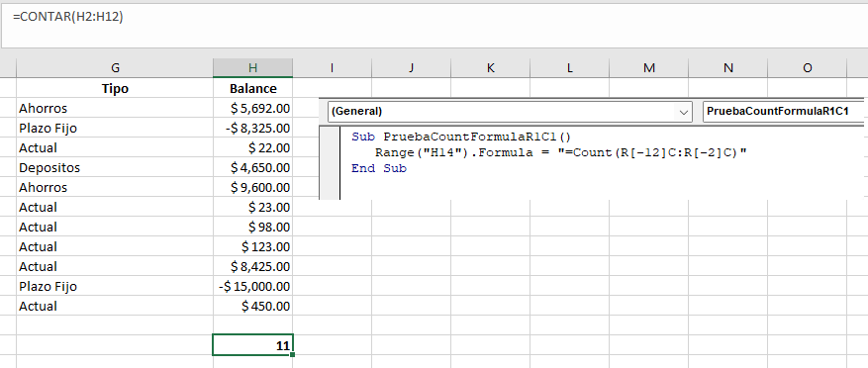Select cell with $ 8,425.00
868x368 pixels.
tap(253, 267)
